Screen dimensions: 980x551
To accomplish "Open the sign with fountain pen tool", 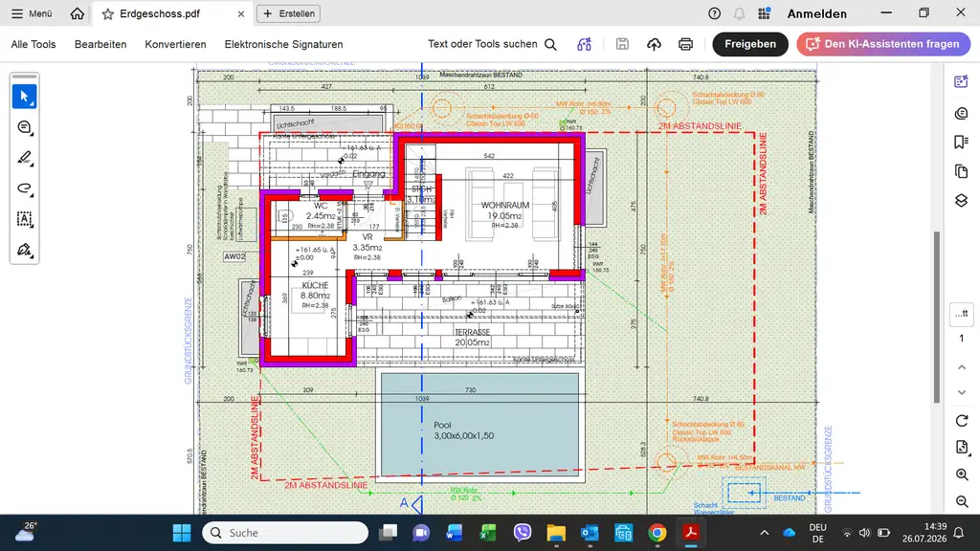I will 24,250.
